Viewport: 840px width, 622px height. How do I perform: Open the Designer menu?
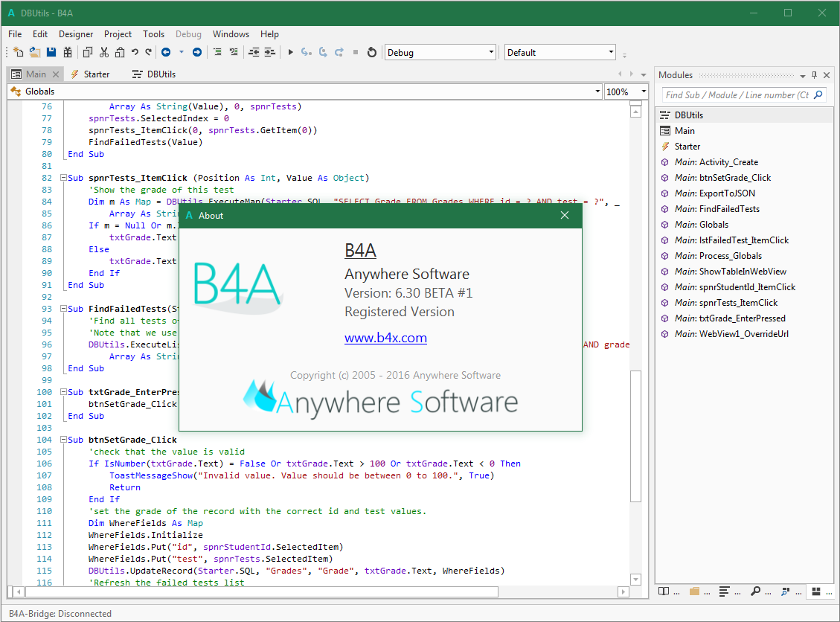[x=76, y=33]
